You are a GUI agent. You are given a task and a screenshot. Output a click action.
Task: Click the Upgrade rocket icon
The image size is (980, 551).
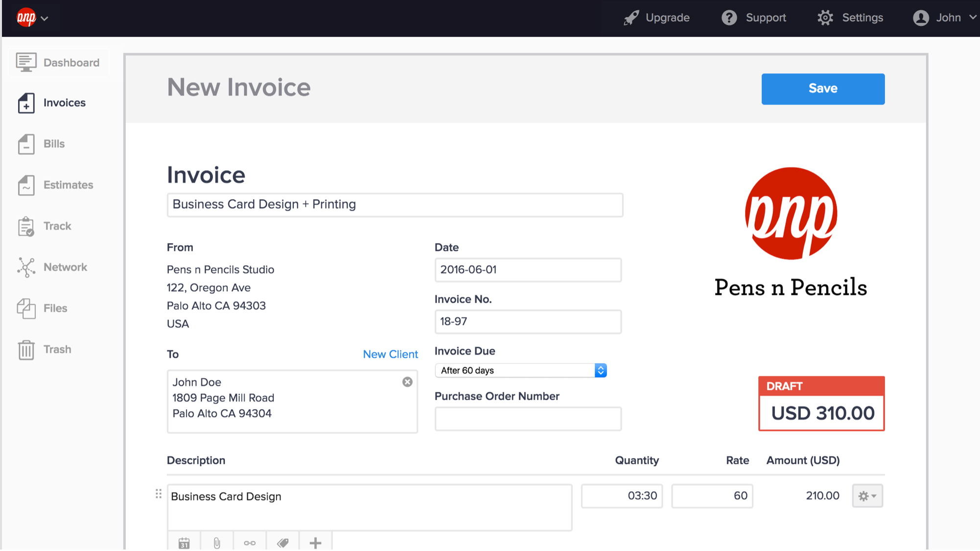(x=631, y=18)
